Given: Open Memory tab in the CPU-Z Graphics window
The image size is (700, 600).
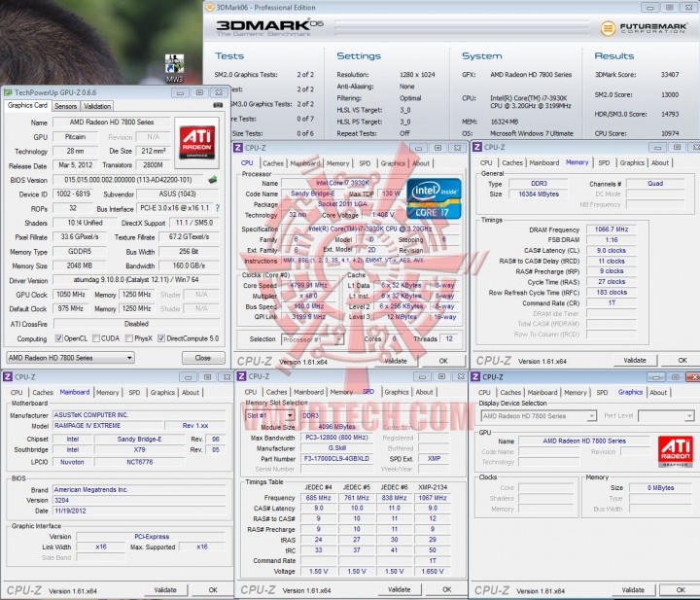Looking at the screenshot, I should click(575, 393).
